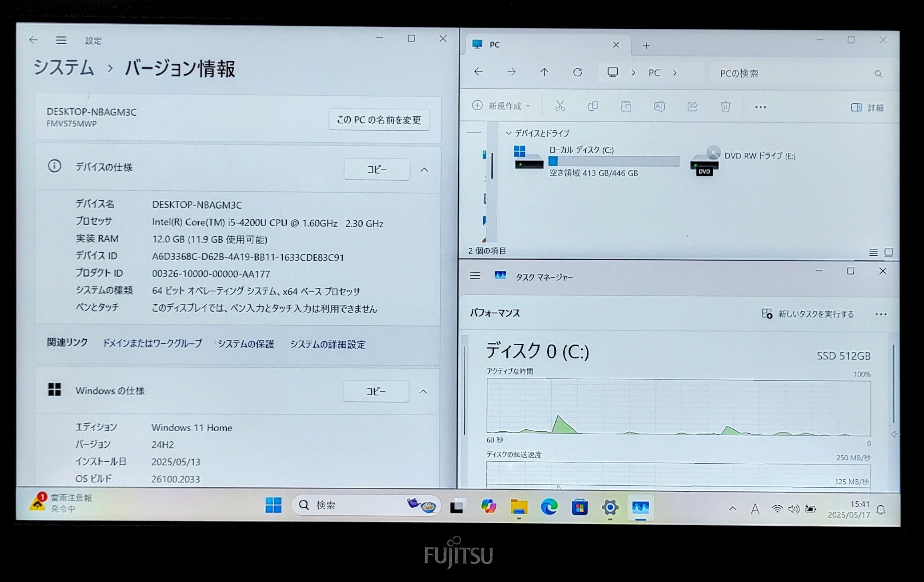Collapse the デバイスの仕様 section chevron

(424, 170)
